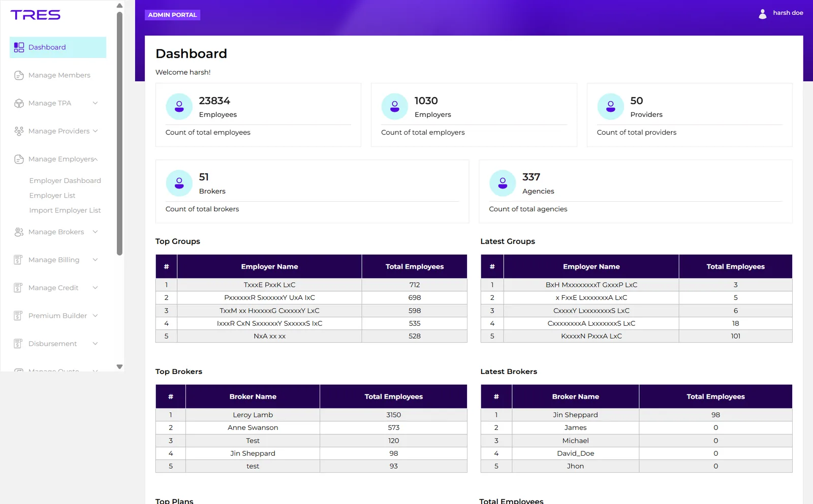Screen dimensions: 813x504
Task: Click Anne Swanson in Top Brokers
Action: pos(253,428)
